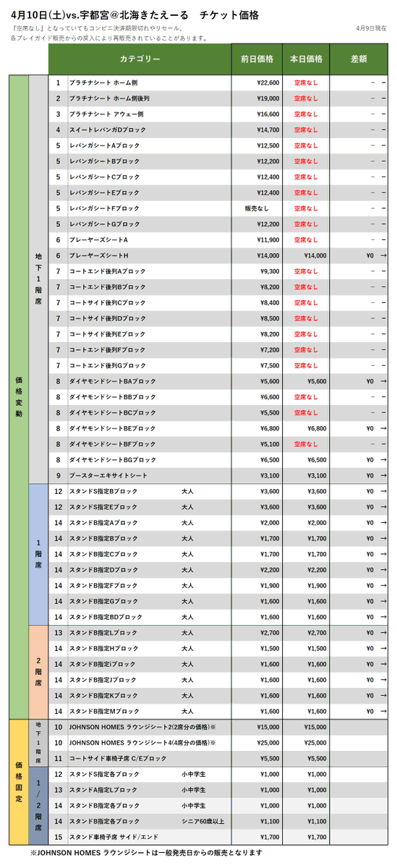Click 大人 in the スタンドS指定Bブロック row
The height and width of the screenshot is (868, 397).
(x=187, y=491)
